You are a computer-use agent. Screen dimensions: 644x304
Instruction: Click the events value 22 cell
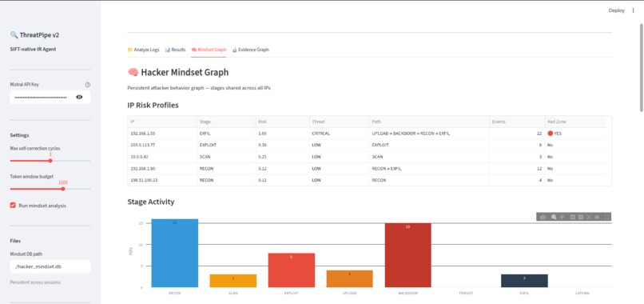pos(517,134)
